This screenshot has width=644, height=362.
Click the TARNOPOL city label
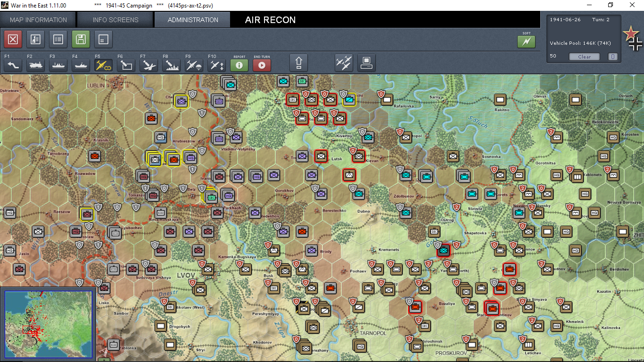click(x=373, y=333)
